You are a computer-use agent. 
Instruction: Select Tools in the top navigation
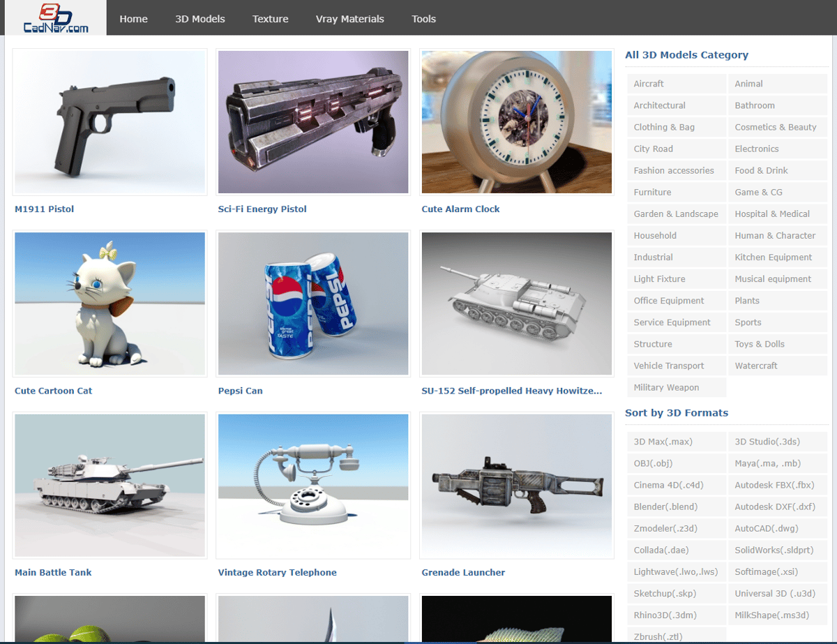coord(424,19)
